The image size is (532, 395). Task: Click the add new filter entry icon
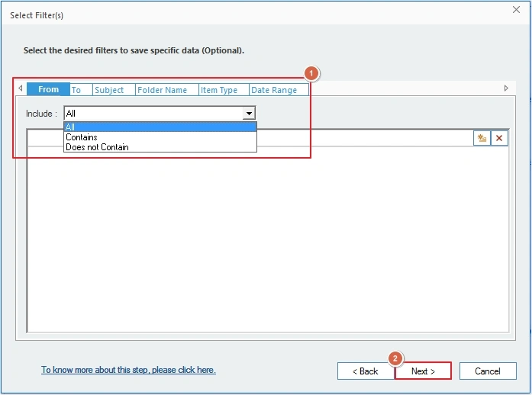482,138
